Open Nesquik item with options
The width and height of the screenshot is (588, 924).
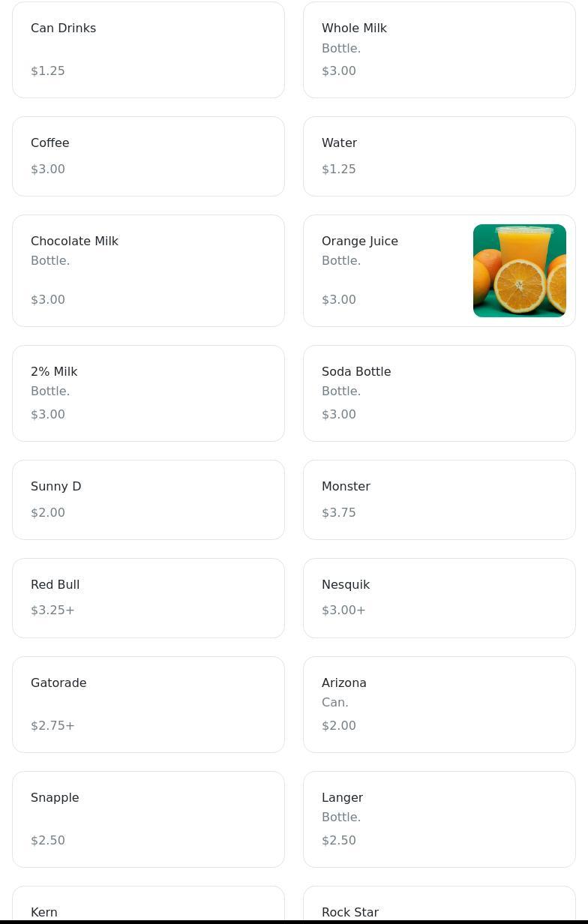[439, 598]
